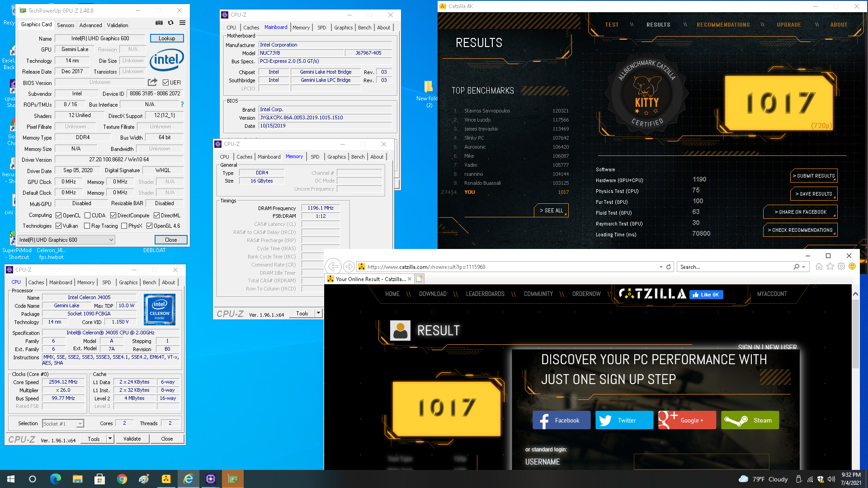
Task: Open the browser search provider dropdown arrow
Action: tap(803, 267)
